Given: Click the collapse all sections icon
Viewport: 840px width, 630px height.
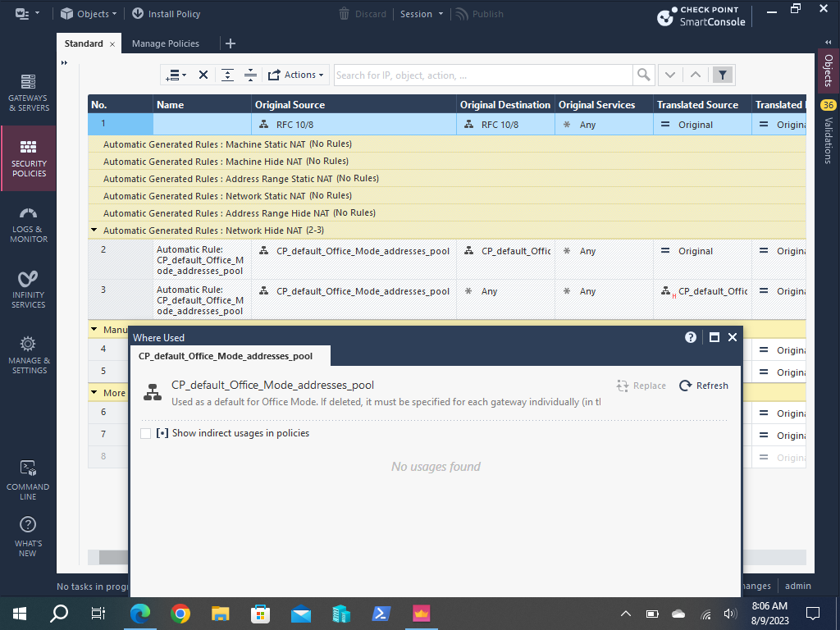Looking at the screenshot, I should click(250, 75).
